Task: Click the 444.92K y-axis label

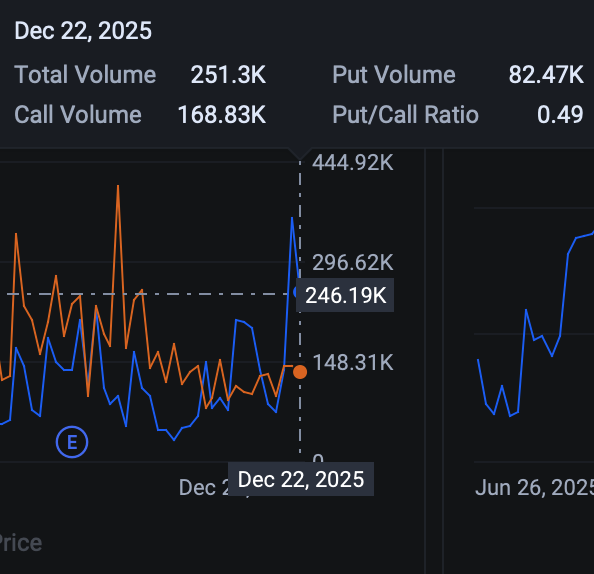Action: [x=353, y=163]
